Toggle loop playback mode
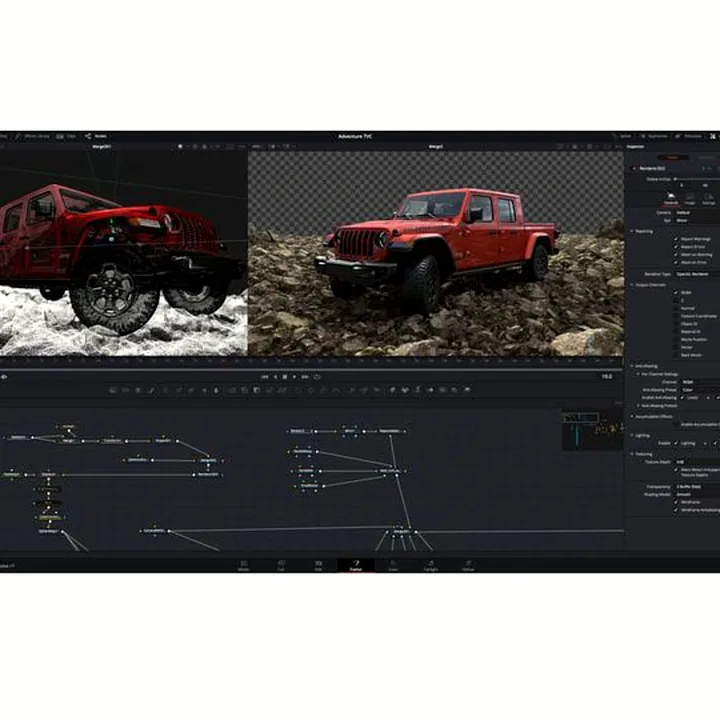 pyautogui.click(x=317, y=377)
